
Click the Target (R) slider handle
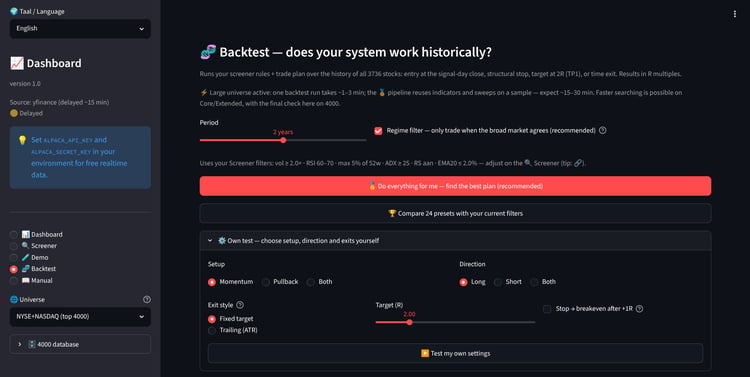tap(409, 322)
